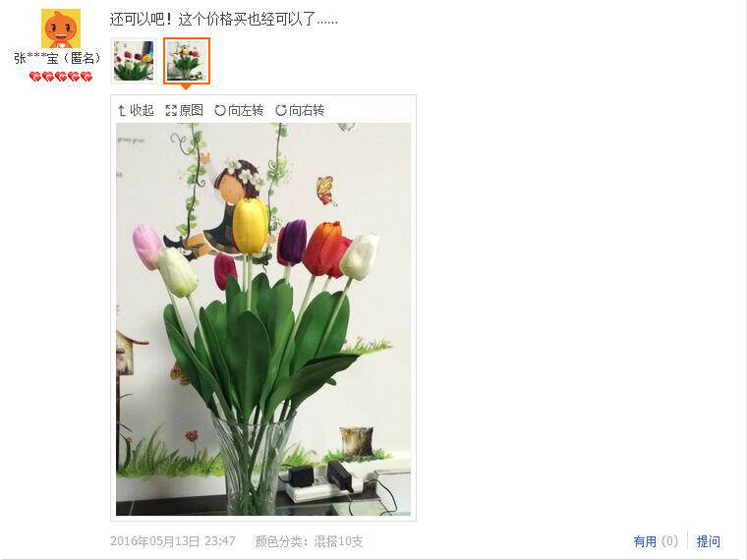Image resolution: width=747 pixels, height=560 pixels.
Task: Click the middle heart of the rating row
Action: point(61,77)
